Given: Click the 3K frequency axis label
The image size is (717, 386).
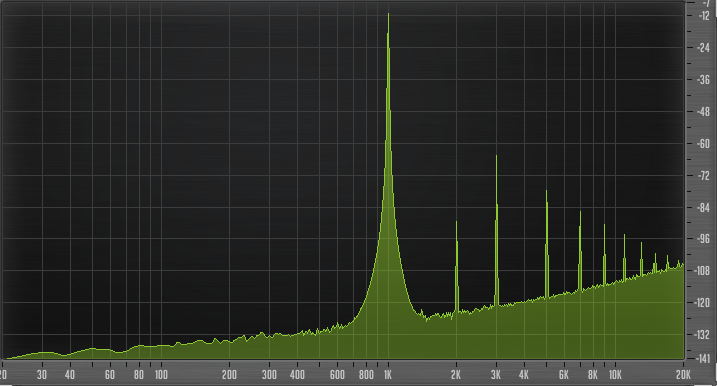Looking at the screenshot, I should click(496, 375).
